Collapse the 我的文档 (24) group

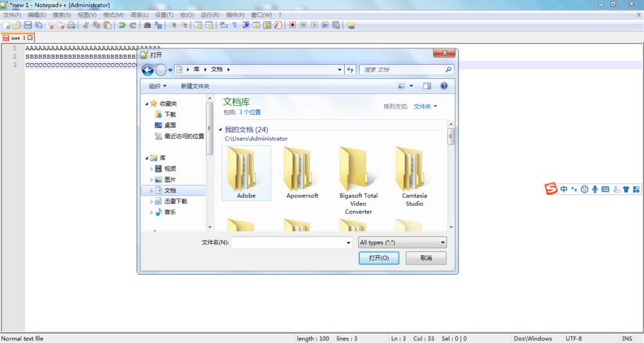(220, 130)
